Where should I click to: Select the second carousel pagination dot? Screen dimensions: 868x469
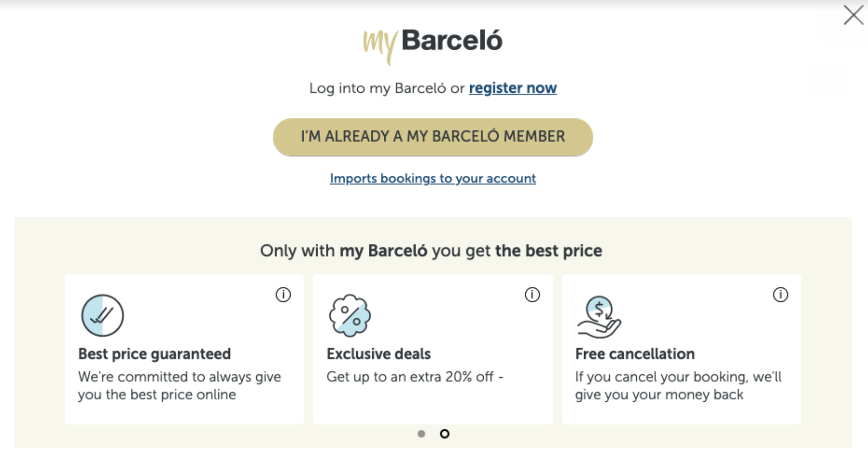[445, 434]
